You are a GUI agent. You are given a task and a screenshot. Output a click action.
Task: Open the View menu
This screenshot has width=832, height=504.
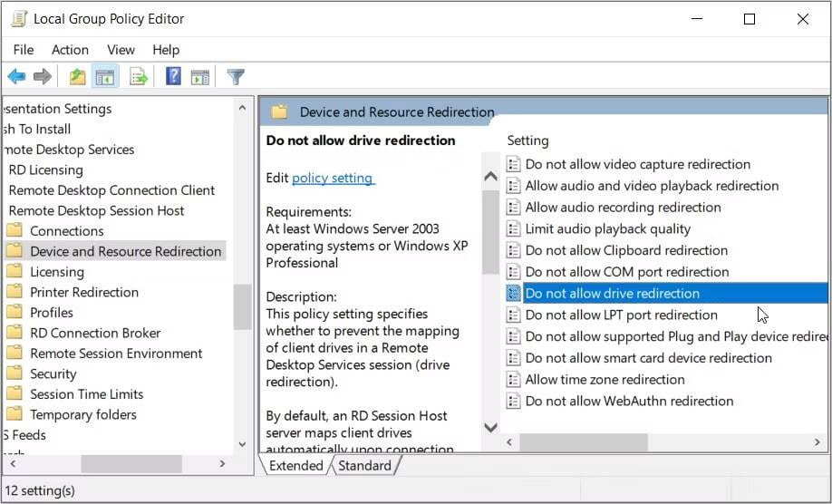(x=121, y=50)
